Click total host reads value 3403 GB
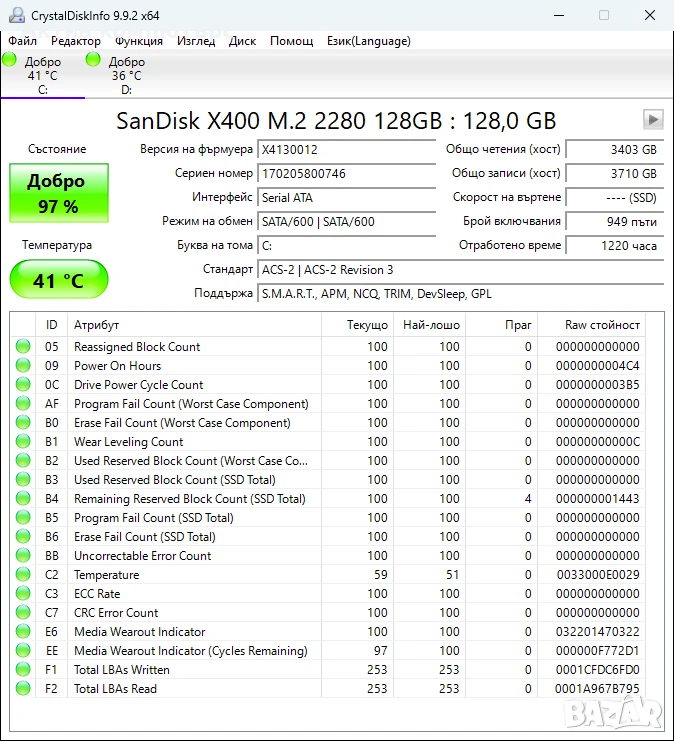This screenshot has height=741, width=674. tap(615, 150)
